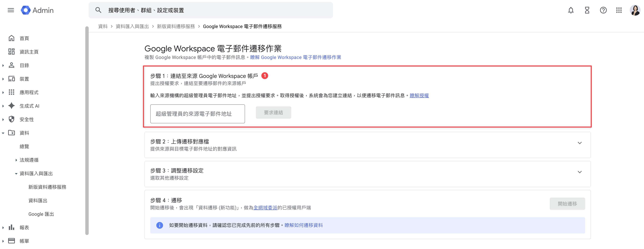Image resolution: width=644 pixels, height=249 pixels.
Task: Click the 開始遷移 button
Action: (x=567, y=204)
